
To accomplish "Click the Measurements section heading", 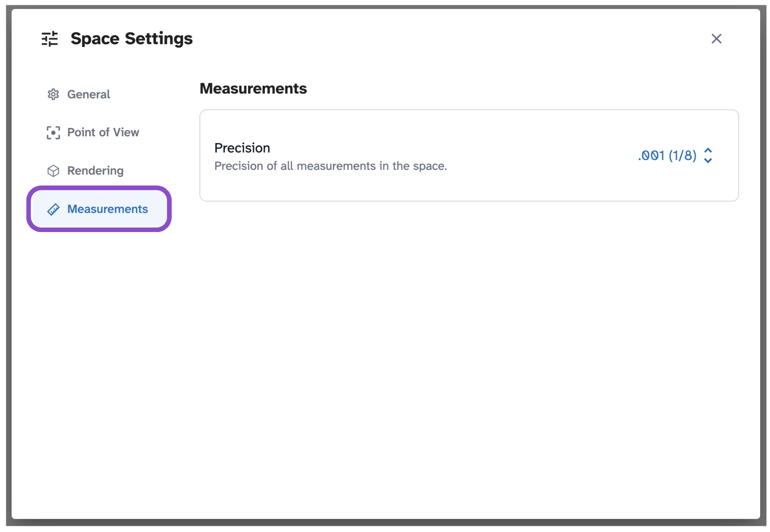I will pyautogui.click(x=253, y=89).
